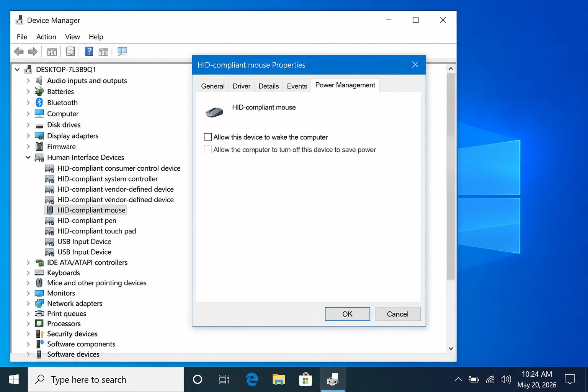Select the Software devices entry
The width and height of the screenshot is (588, 392).
pyautogui.click(x=73, y=354)
